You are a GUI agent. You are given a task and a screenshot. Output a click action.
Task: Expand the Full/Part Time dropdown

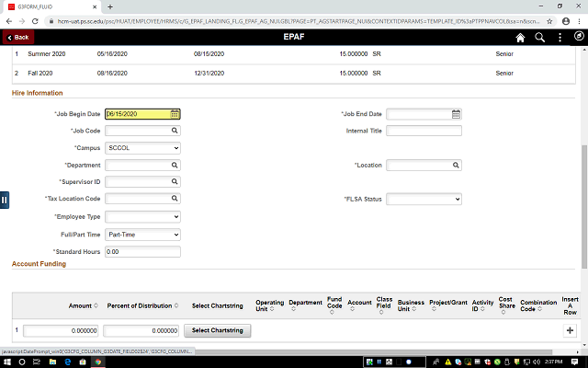[x=143, y=235]
